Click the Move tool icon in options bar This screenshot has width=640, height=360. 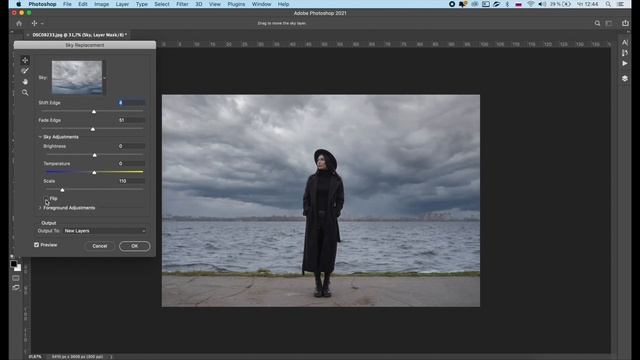point(34,23)
